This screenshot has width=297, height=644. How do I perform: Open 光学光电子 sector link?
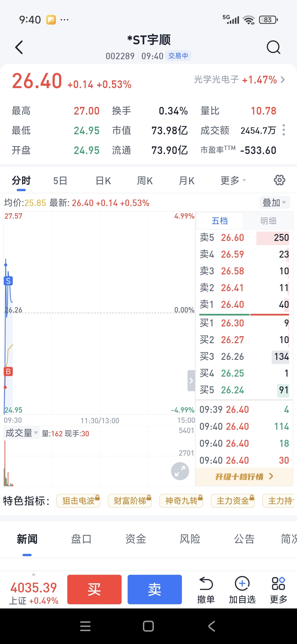pyautogui.click(x=239, y=80)
